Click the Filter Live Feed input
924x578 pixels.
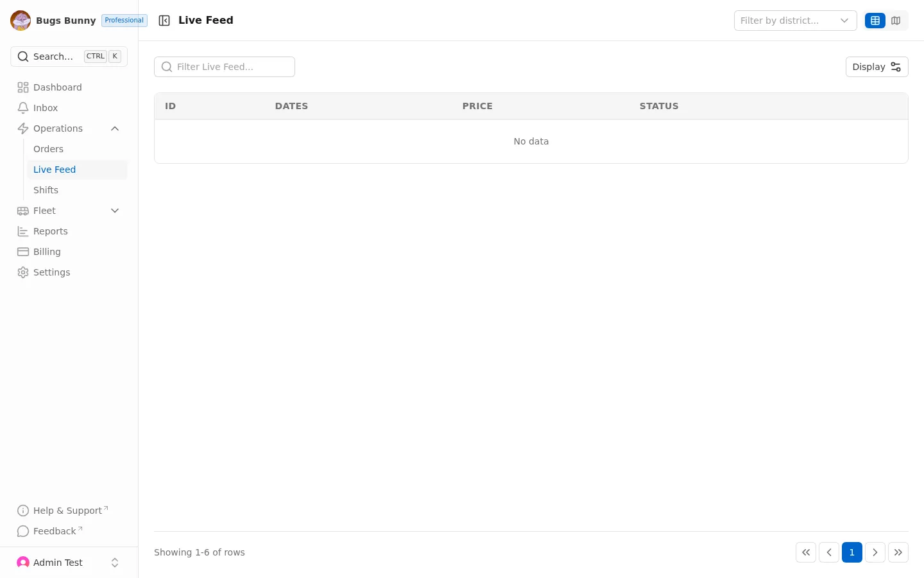coord(225,67)
